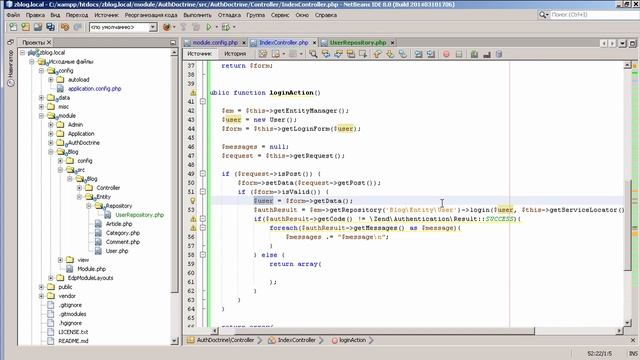The width and height of the screenshot is (640, 360).
Task: Toggle Highlight Search in editor toolbar
Action: click(x=351, y=54)
